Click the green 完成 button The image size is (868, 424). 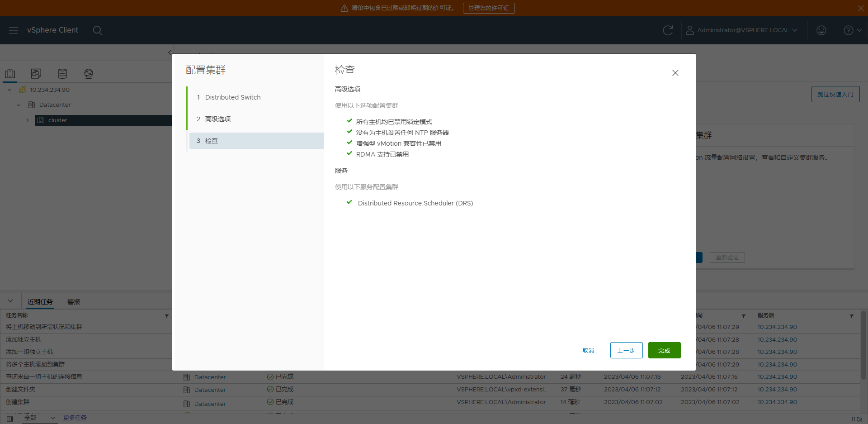coord(664,351)
